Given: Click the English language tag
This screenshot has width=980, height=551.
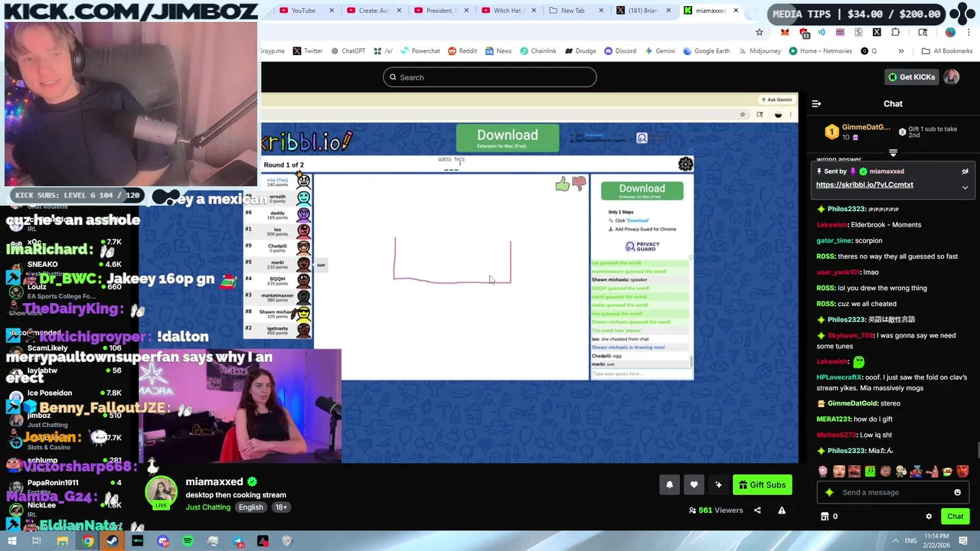Looking at the screenshot, I should point(250,507).
